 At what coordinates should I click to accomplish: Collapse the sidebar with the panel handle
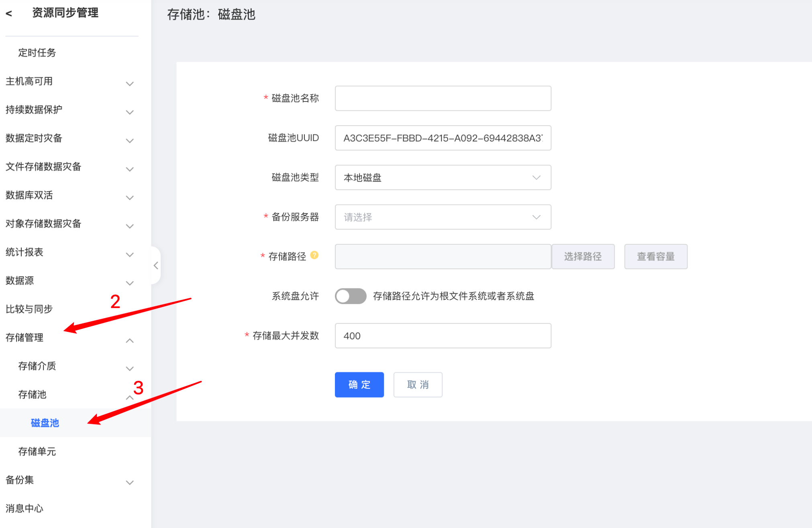(156, 265)
